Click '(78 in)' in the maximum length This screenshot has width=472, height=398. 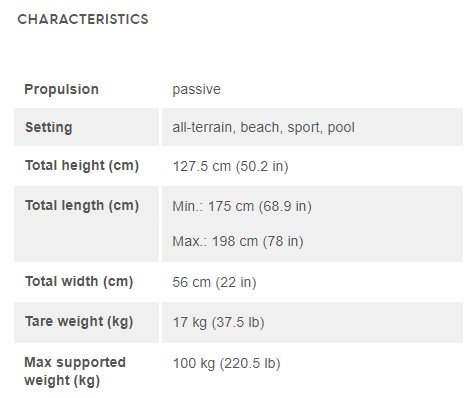click(x=283, y=241)
